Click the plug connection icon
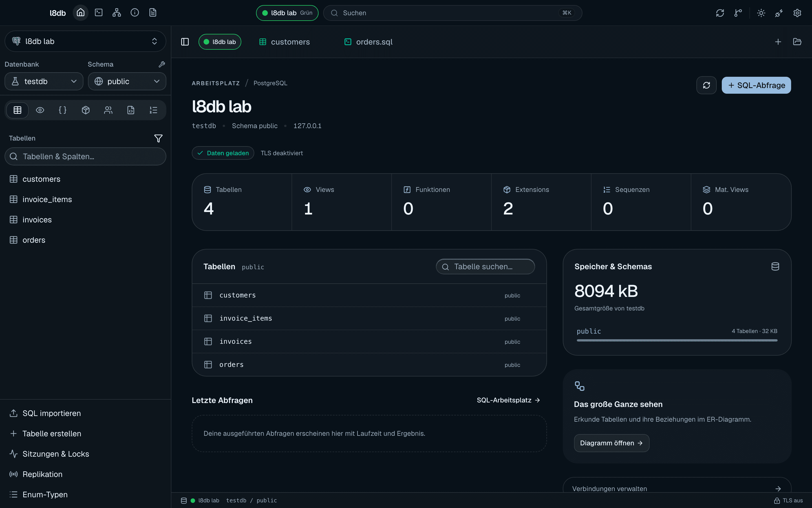This screenshot has width=812, height=508. (779, 13)
